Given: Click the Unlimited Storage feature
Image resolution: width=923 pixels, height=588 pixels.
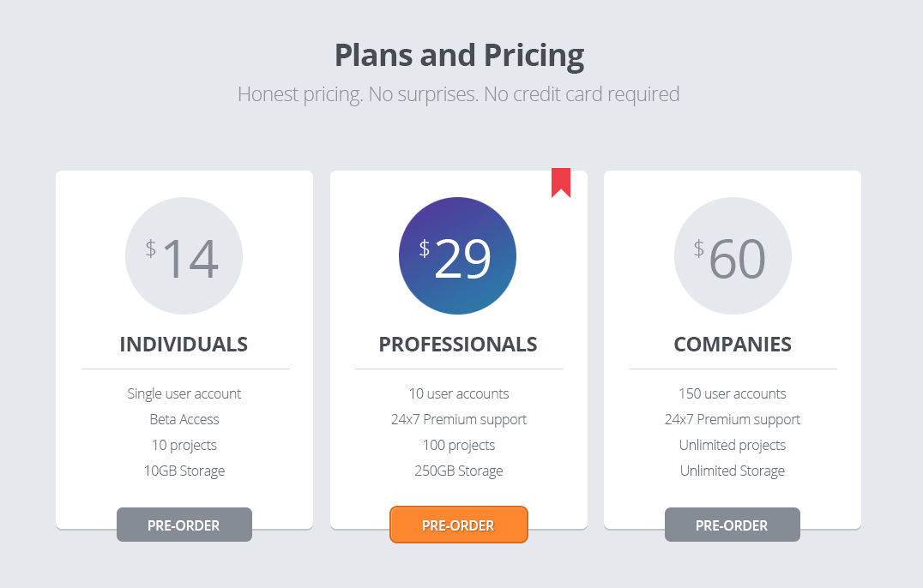Looking at the screenshot, I should (x=732, y=471).
